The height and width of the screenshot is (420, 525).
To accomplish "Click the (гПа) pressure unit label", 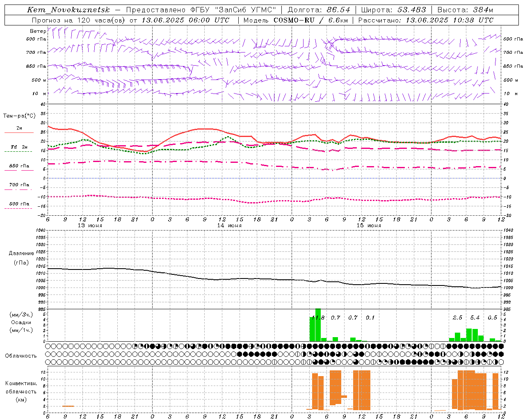I will coord(21,262).
